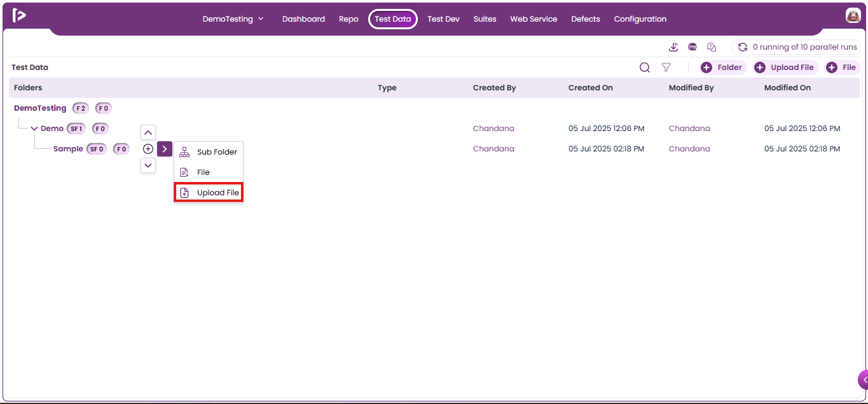Move Sample folder down with the down-arrow button
Viewport: 868px width, 404px height.
coord(148,165)
